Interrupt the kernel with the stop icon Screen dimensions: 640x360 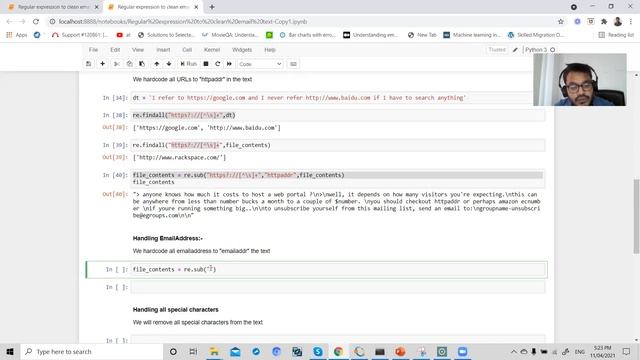pyautogui.click(x=206, y=64)
